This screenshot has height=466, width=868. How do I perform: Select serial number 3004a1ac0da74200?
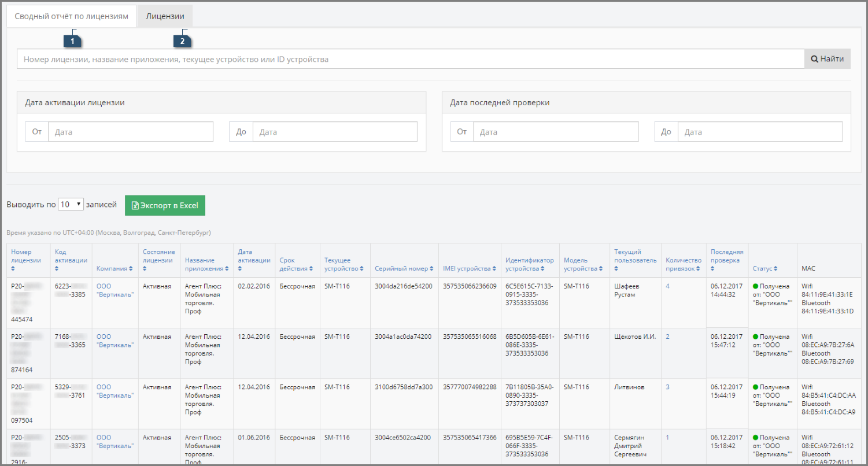pos(404,336)
